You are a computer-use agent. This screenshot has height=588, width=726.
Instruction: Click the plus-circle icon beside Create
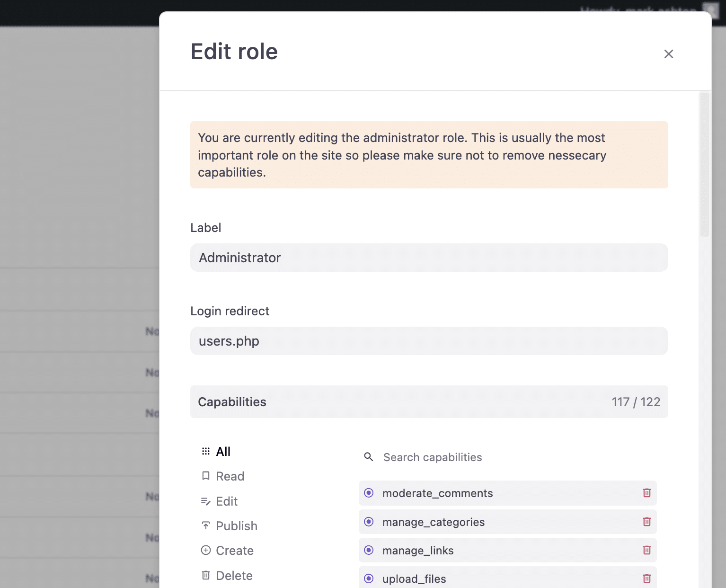tap(206, 550)
